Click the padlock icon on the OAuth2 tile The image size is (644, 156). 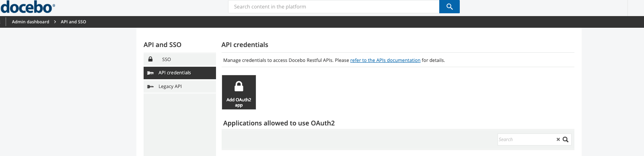coord(239,86)
